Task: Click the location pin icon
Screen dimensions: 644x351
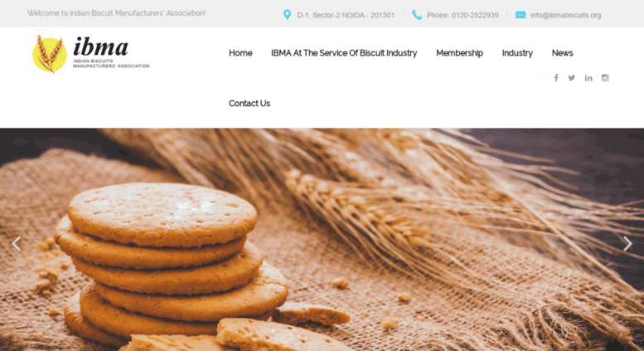Action: (x=287, y=15)
